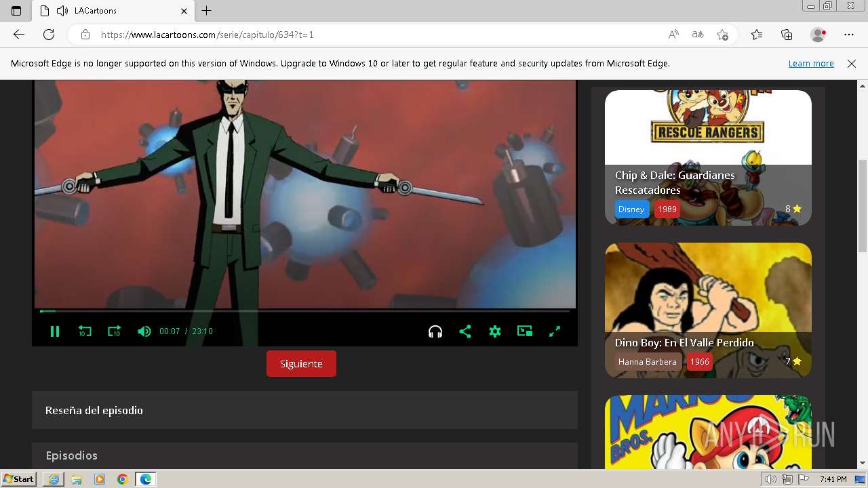868x488 pixels.
Task: Expand the Episodios section
Action: pyautogui.click(x=304, y=455)
